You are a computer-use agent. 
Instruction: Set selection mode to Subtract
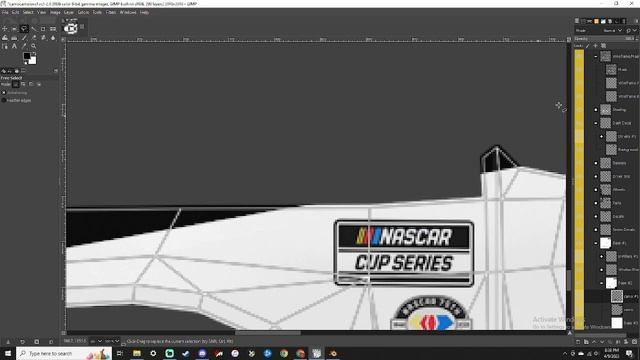pyautogui.click(x=31, y=84)
